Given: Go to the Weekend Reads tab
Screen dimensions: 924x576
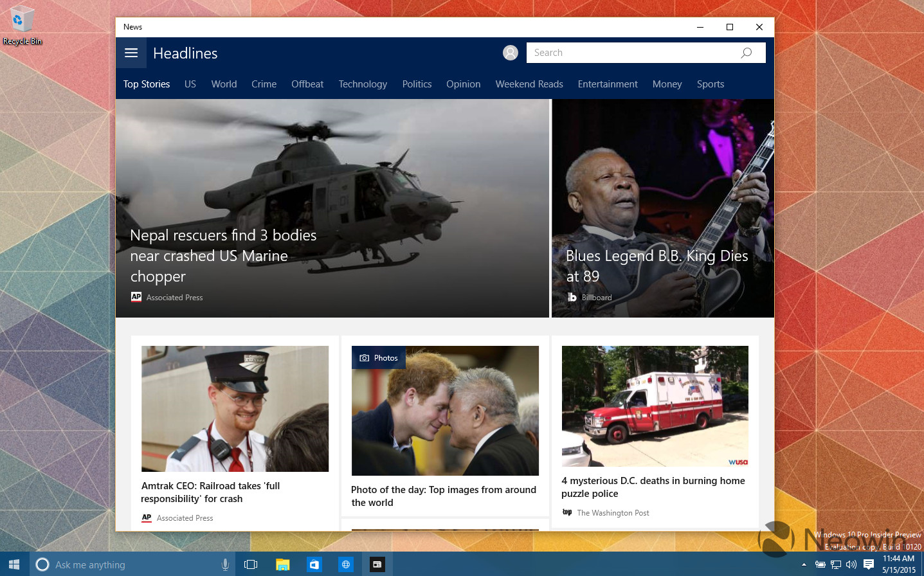Looking at the screenshot, I should (x=529, y=84).
